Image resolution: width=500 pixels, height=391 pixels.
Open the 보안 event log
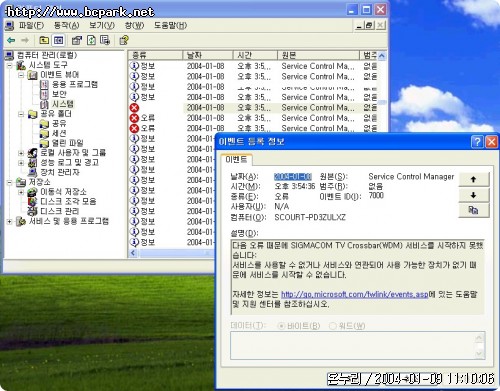(59, 94)
